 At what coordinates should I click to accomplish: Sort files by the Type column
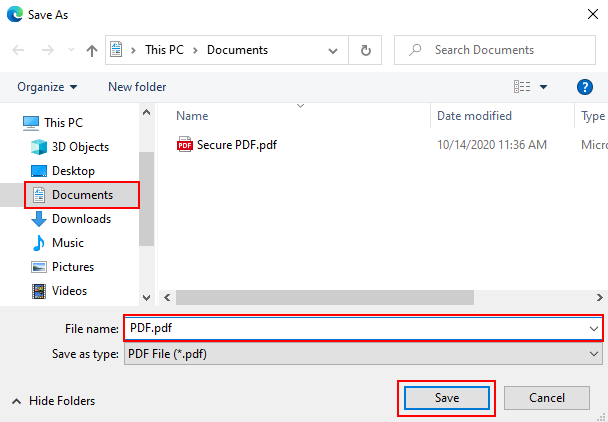click(591, 116)
